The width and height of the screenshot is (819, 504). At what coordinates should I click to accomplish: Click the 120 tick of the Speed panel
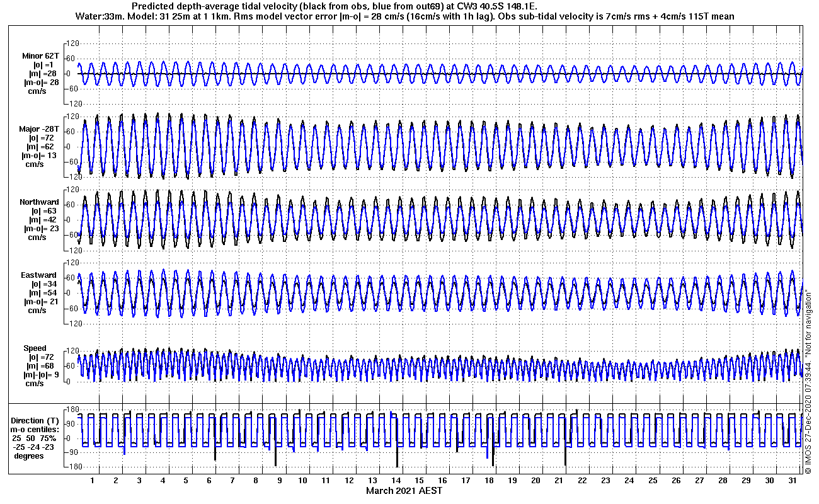[72, 351]
